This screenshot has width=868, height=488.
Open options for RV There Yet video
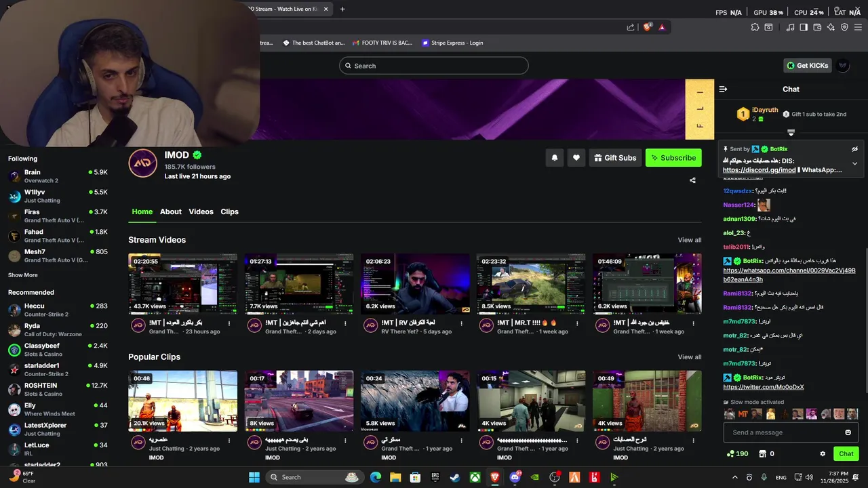pos(461,324)
